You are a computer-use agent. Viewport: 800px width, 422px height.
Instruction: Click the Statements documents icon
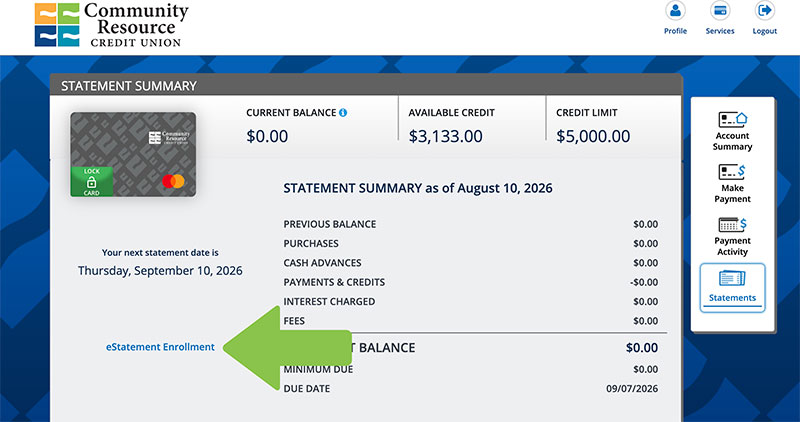(x=732, y=278)
